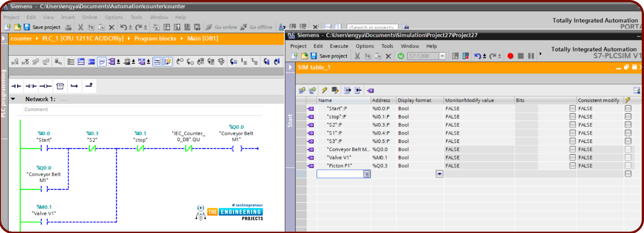The height and width of the screenshot is (233, 644).
Task: Open the Tools menu in PLCSIM
Action: tap(387, 46)
